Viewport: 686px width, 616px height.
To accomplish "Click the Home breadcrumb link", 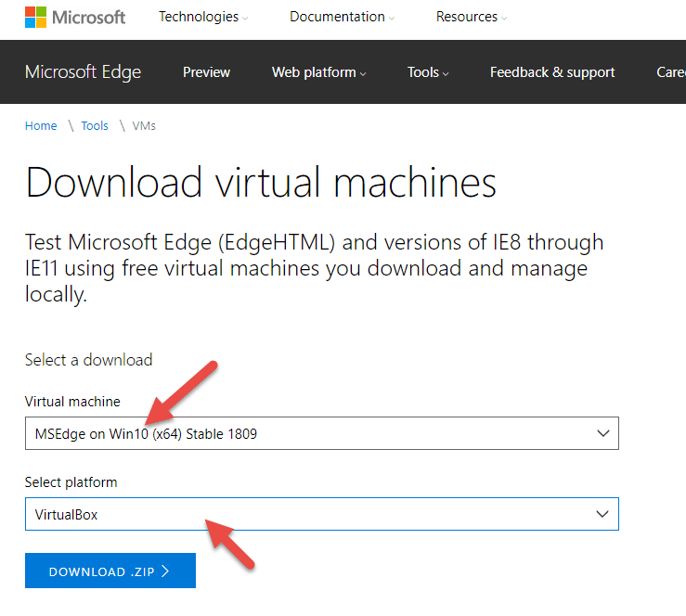I will (41, 126).
